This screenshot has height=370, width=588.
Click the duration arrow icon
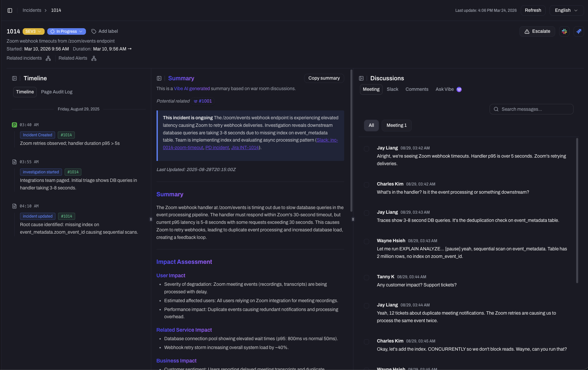[130, 49]
